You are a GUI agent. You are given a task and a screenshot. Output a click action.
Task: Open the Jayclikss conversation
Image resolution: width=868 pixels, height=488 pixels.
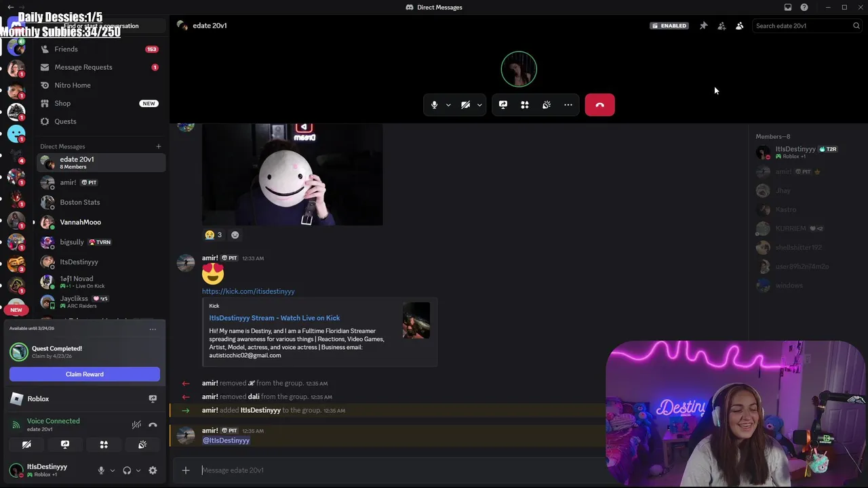101,302
